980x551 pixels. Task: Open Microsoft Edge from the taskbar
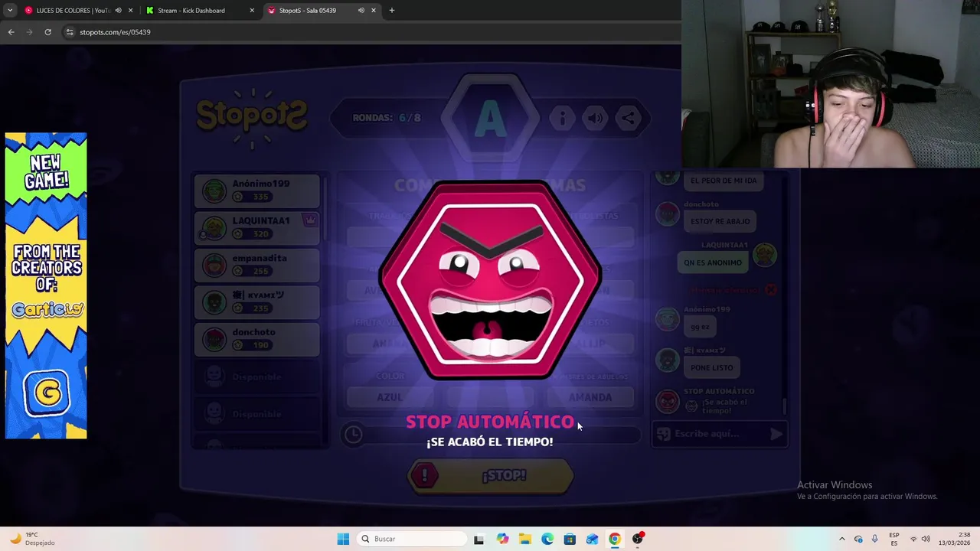coord(547,539)
